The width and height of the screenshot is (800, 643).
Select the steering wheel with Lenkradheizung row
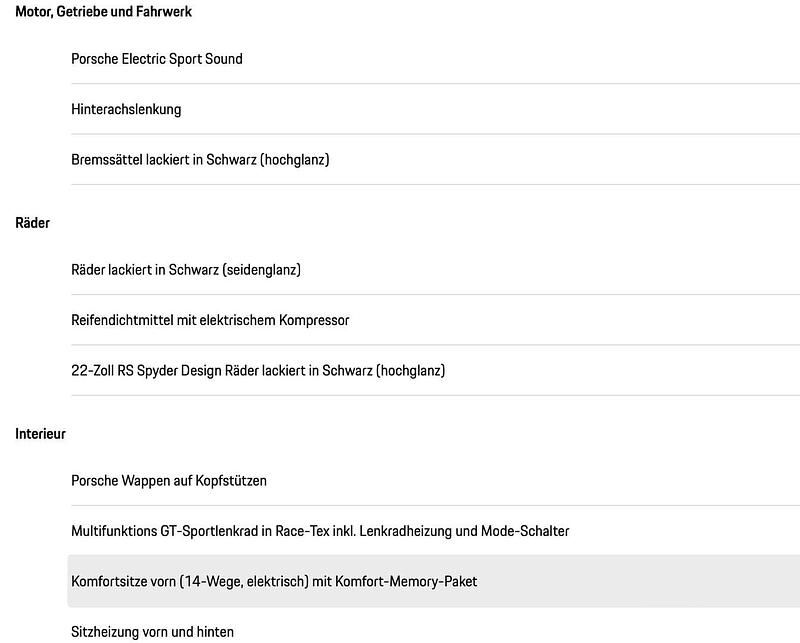[320, 531]
